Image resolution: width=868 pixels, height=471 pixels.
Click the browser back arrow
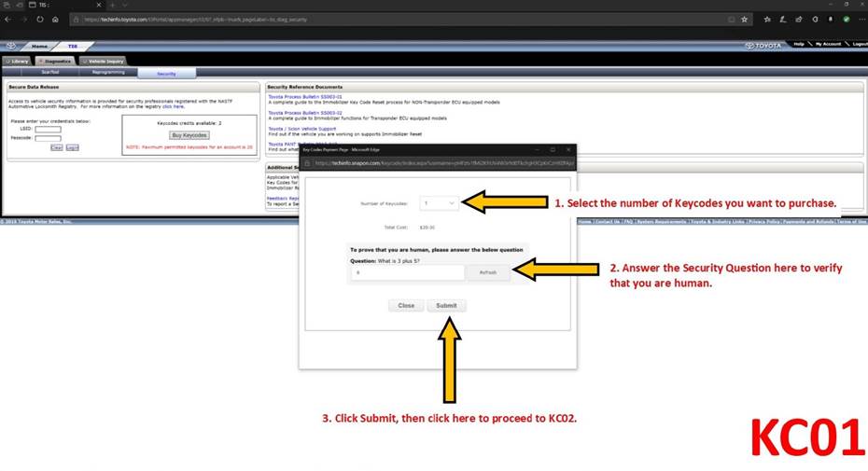7,20
